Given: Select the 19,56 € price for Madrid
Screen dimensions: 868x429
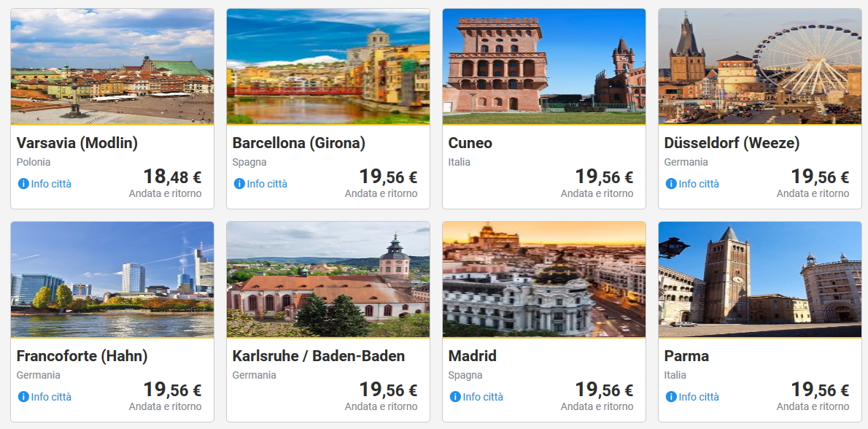Looking at the screenshot, I should 604,390.
